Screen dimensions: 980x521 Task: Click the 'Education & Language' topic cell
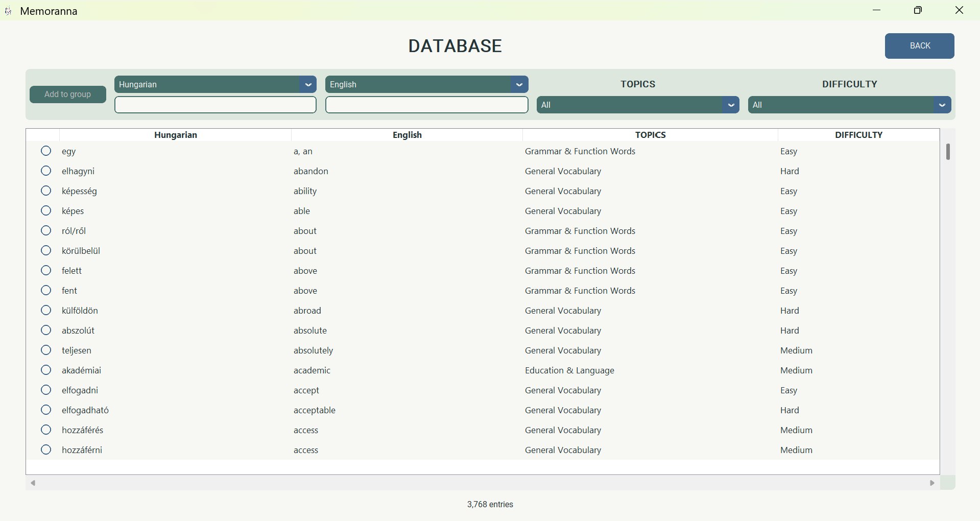(569, 371)
